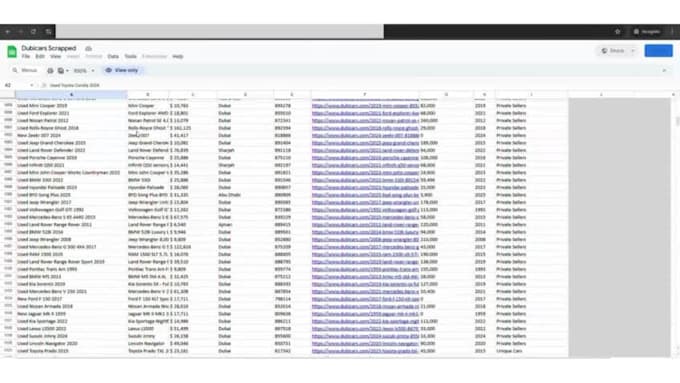Click the Unique Cars seller cell

[531, 351]
